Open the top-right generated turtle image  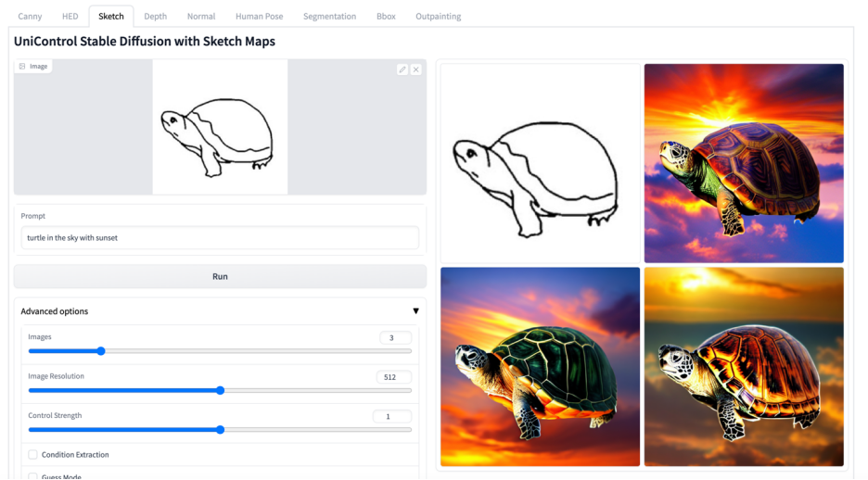tap(744, 163)
